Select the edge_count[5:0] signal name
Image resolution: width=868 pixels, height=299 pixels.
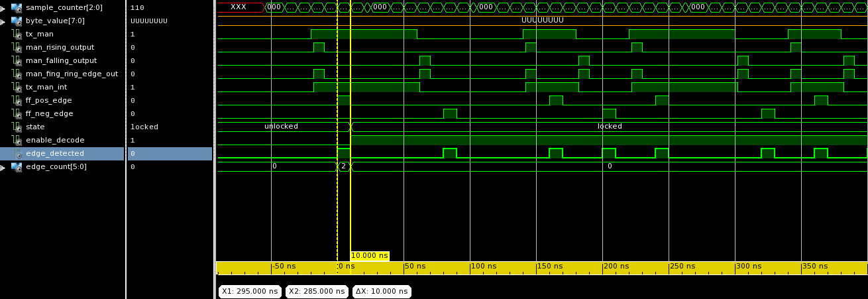[x=56, y=166]
